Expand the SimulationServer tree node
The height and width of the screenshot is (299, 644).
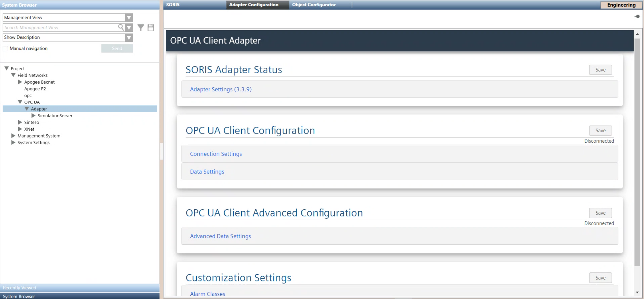33,116
